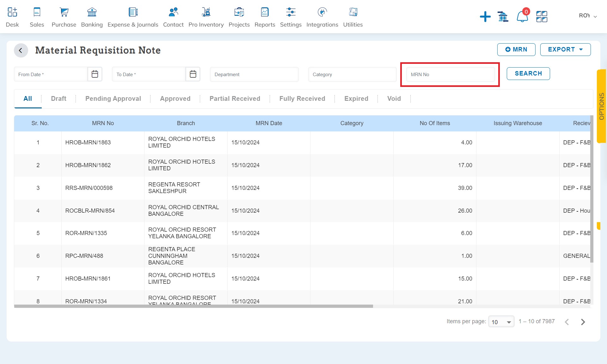Open Expense & Journals icon
This screenshot has width=607, height=364.
(133, 12)
